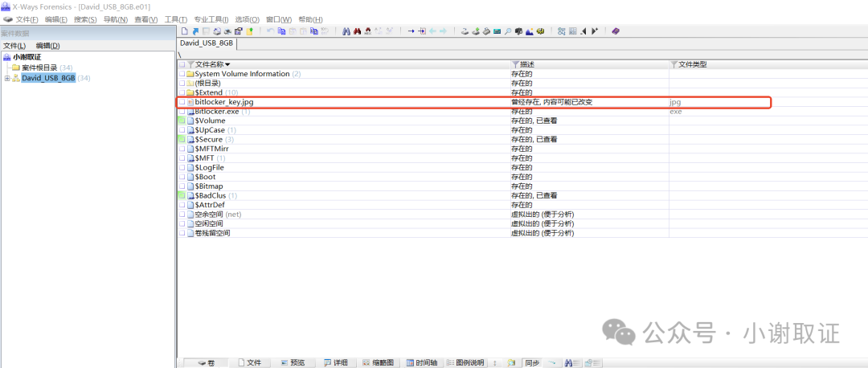Click the explore folder icon in bottom bar

click(x=511, y=363)
